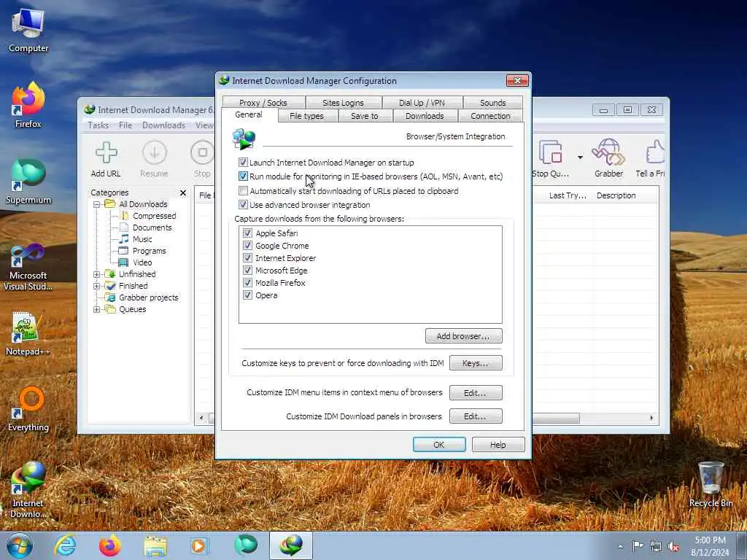Click the Help button

498,444
